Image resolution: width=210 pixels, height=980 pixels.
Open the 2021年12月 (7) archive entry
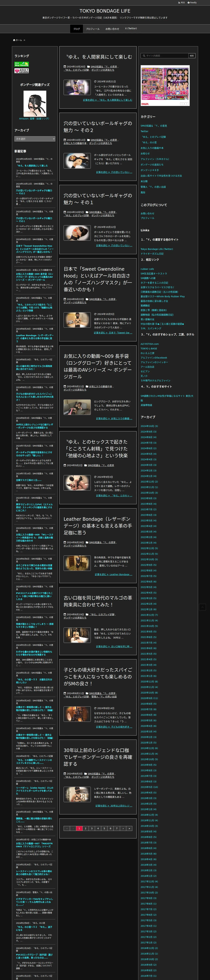click(x=149, y=615)
